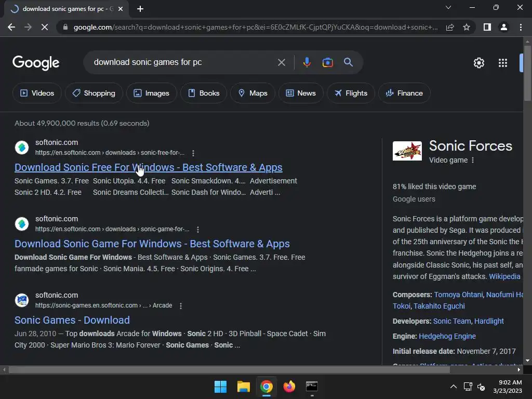Screen dimensions: 532x399
Task: Open options for the Arcade result
Action: pos(180,305)
